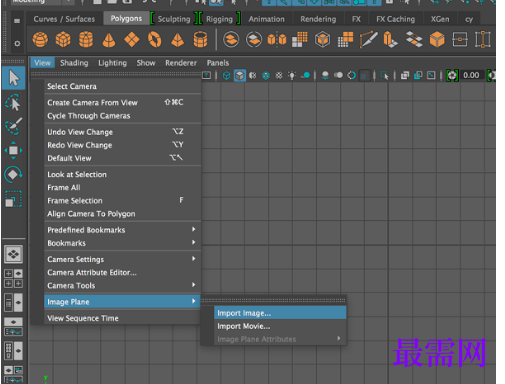Click the Multi-Cut pencil shelf icon

(368, 40)
